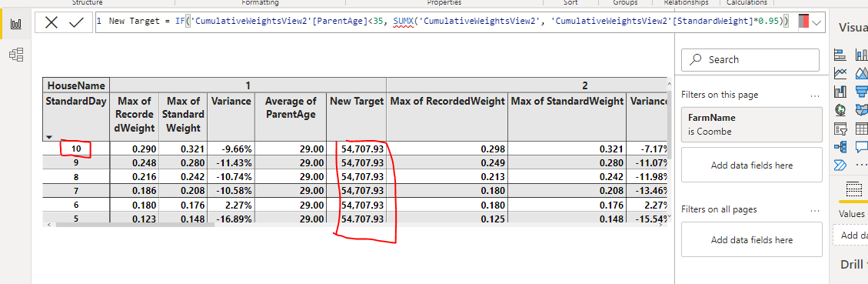Viewport: 868px width, 284px height.
Task: Click Add data fields here under all pages
Action: (752, 240)
